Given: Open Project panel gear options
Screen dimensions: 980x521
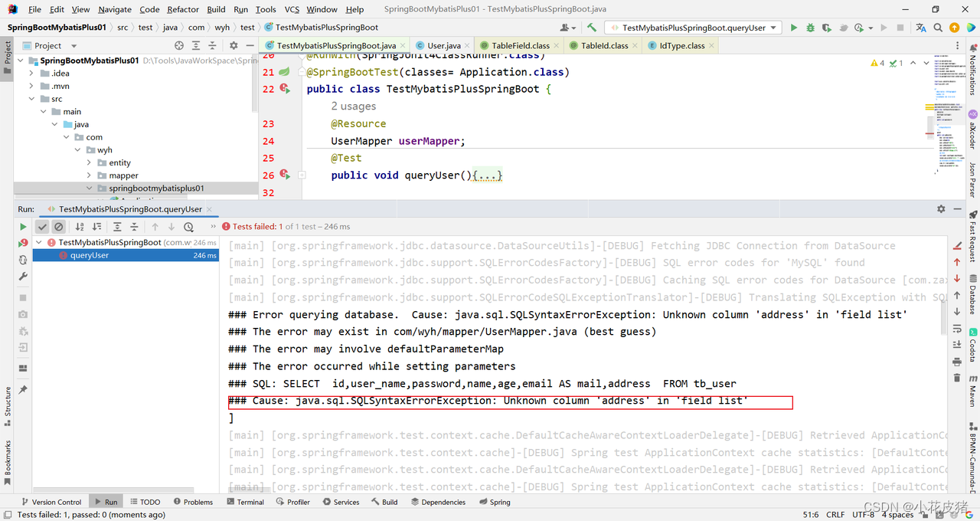Looking at the screenshot, I should (x=234, y=46).
